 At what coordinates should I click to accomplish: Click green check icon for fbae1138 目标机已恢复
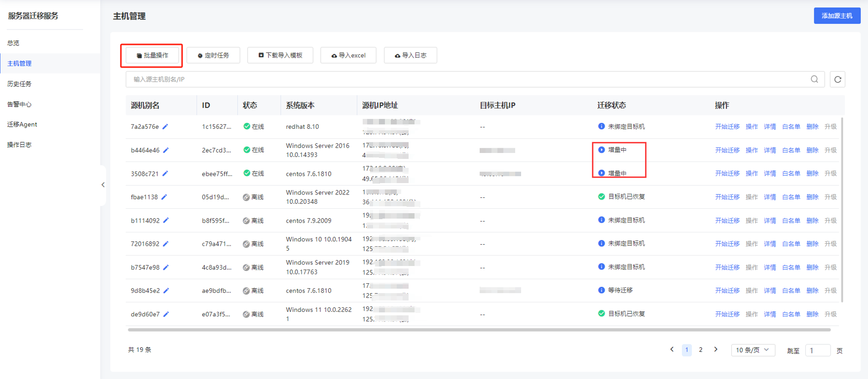(x=601, y=196)
